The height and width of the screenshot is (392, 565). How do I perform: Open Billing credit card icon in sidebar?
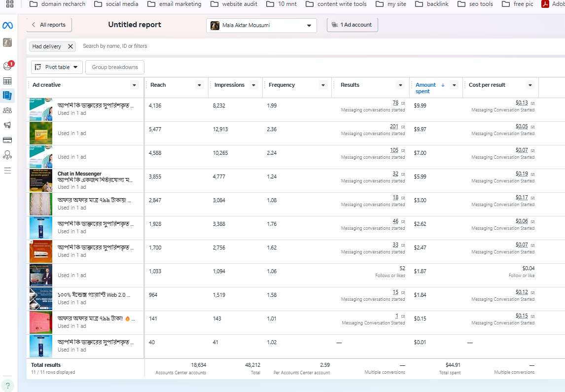pyautogui.click(x=7, y=140)
